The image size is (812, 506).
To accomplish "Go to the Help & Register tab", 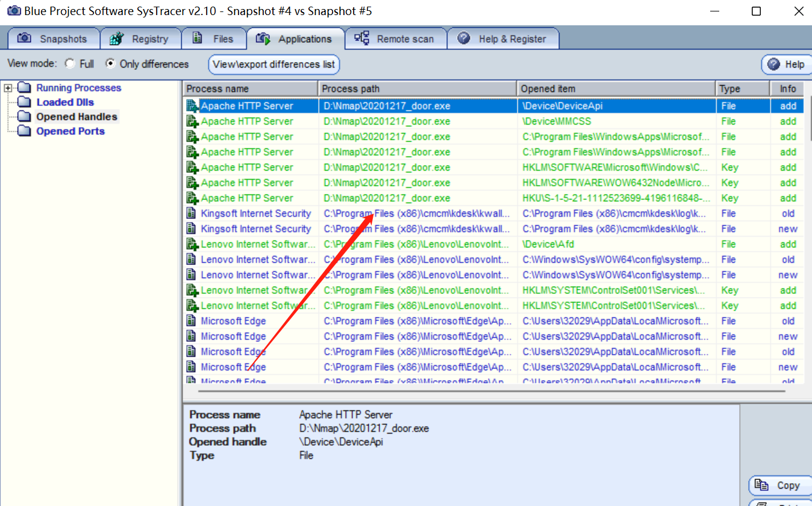I will (503, 39).
